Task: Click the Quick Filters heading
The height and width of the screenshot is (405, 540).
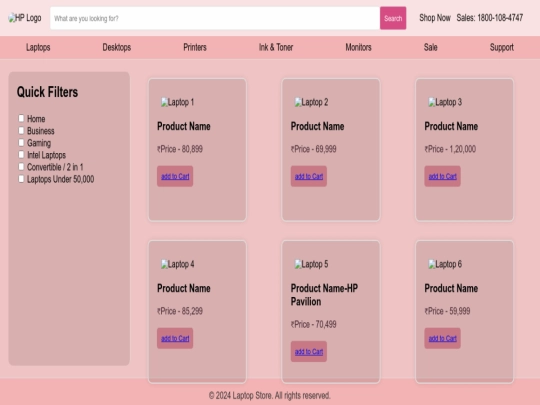Action: tap(48, 92)
